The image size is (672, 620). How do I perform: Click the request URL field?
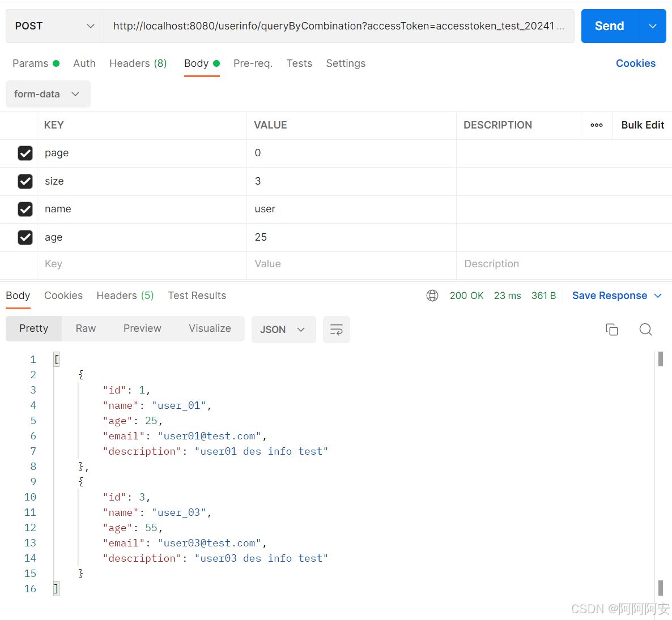pyautogui.click(x=339, y=26)
